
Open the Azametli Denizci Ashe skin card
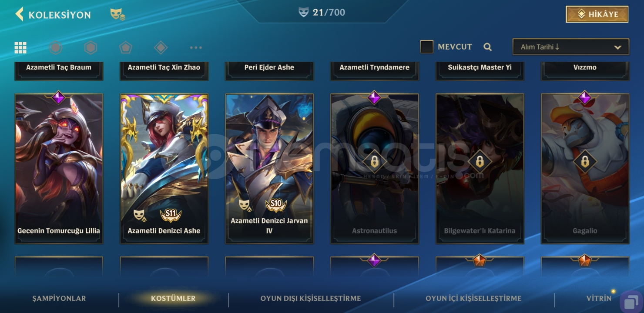point(164,169)
